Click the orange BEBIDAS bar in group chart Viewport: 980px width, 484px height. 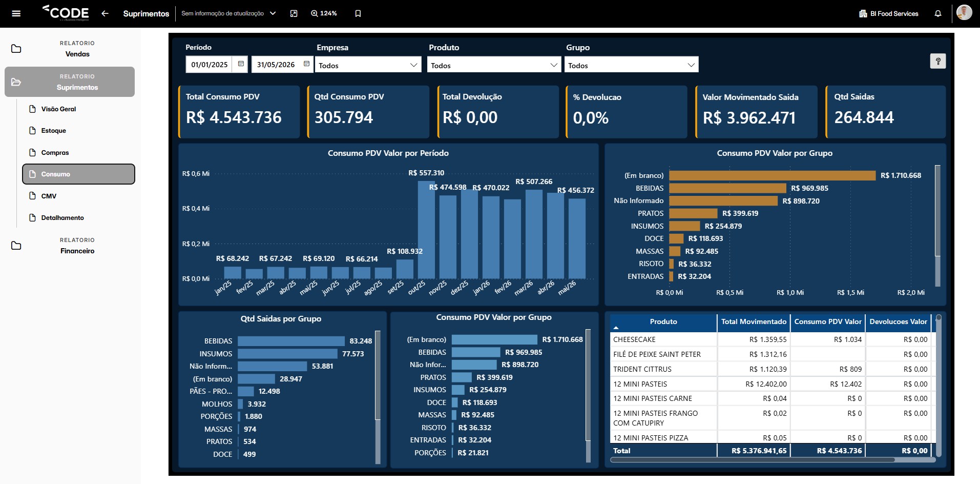tap(727, 188)
